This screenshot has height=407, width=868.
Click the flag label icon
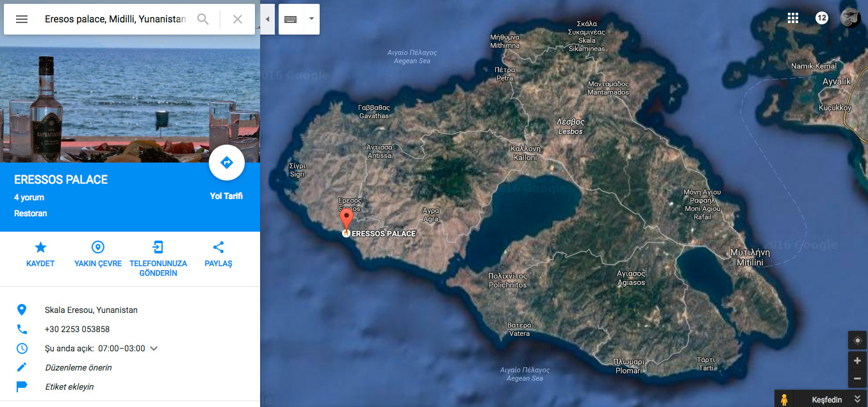click(x=22, y=387)
